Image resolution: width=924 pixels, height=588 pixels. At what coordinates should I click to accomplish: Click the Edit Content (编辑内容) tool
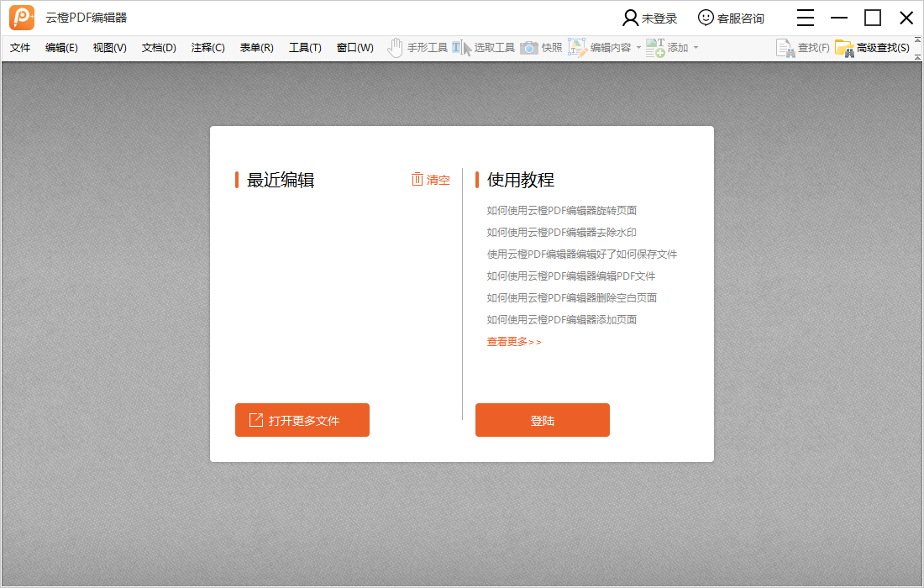coord(599,48)
